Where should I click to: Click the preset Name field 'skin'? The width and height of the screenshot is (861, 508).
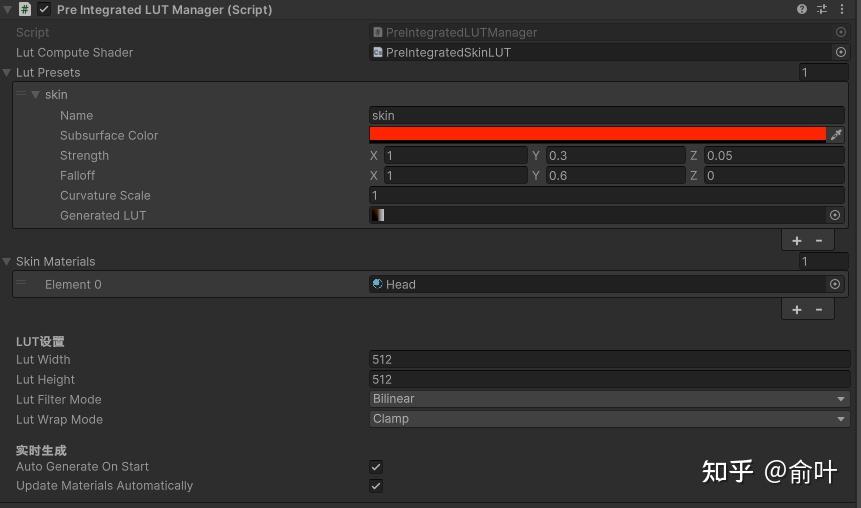click(607, 115)
